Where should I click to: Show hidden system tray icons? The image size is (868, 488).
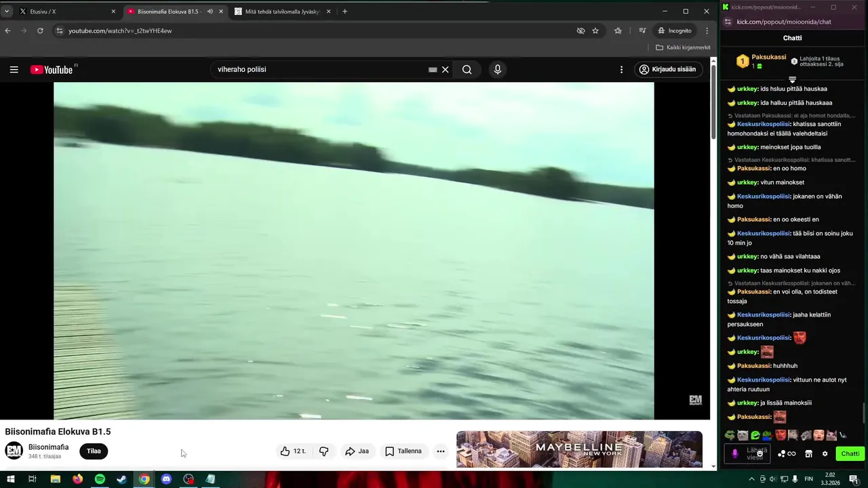pos(751,479)
